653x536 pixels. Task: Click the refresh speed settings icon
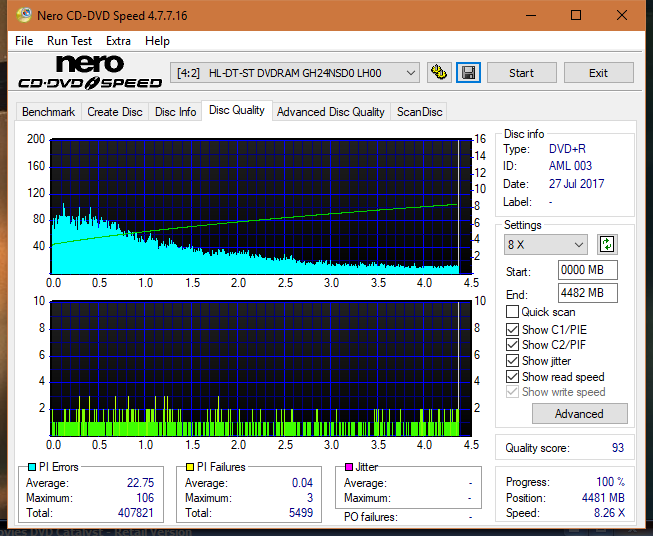[x=607, y=244]
